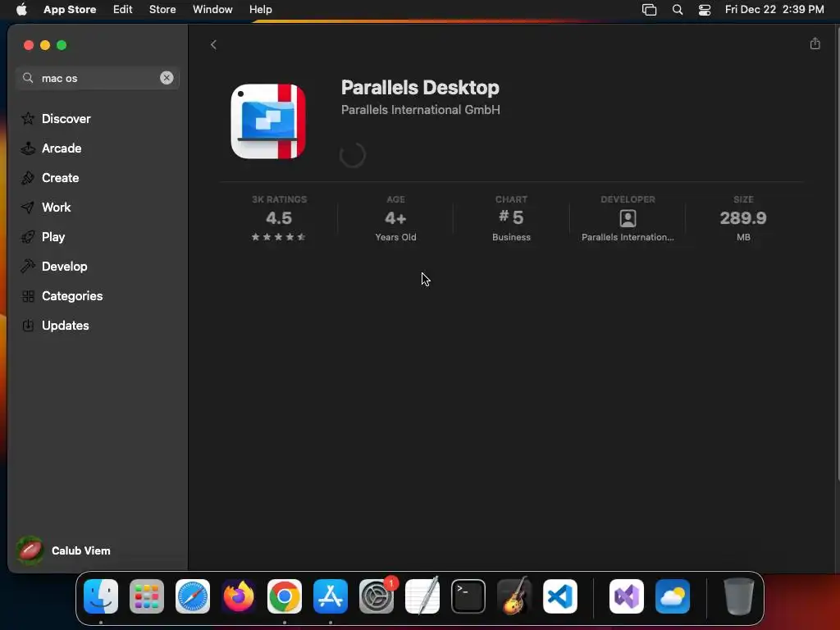Open Finder from the Dock

click(101, 596)
